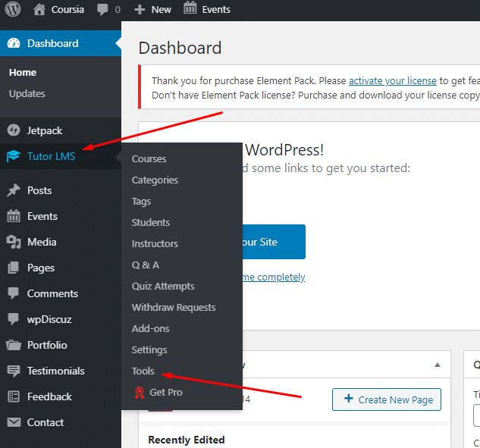
Task: Select Tags from Tutor LMS submenu
Action: point(141,202)
